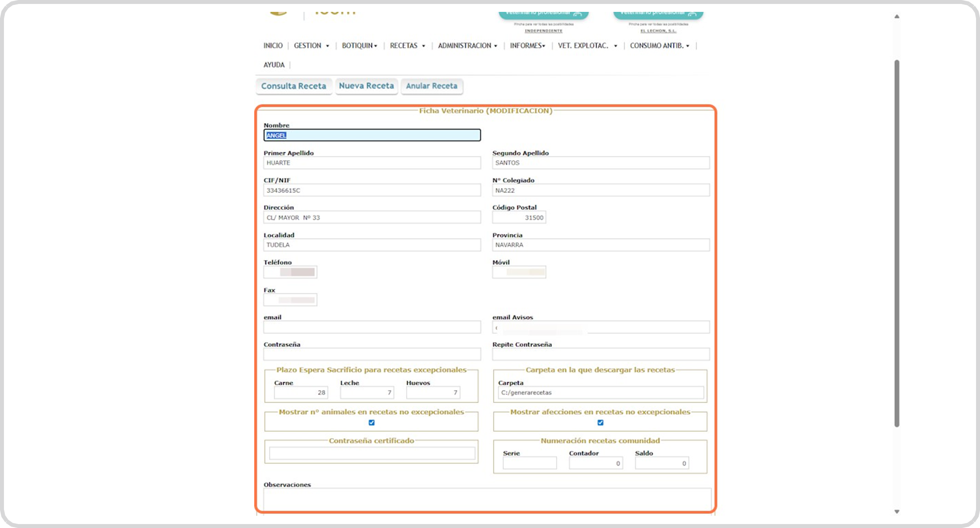The width and height of the screenshot is (980, 528).
Task: Open the RECETAS dropdown menu
Action: [x=407, y=46]
